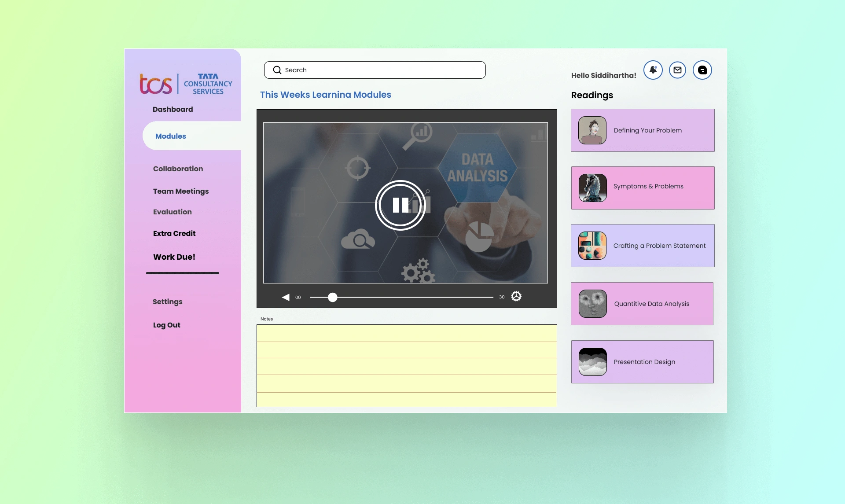Open Team Meetings page

pyautogui.click(x=181, y=191)
